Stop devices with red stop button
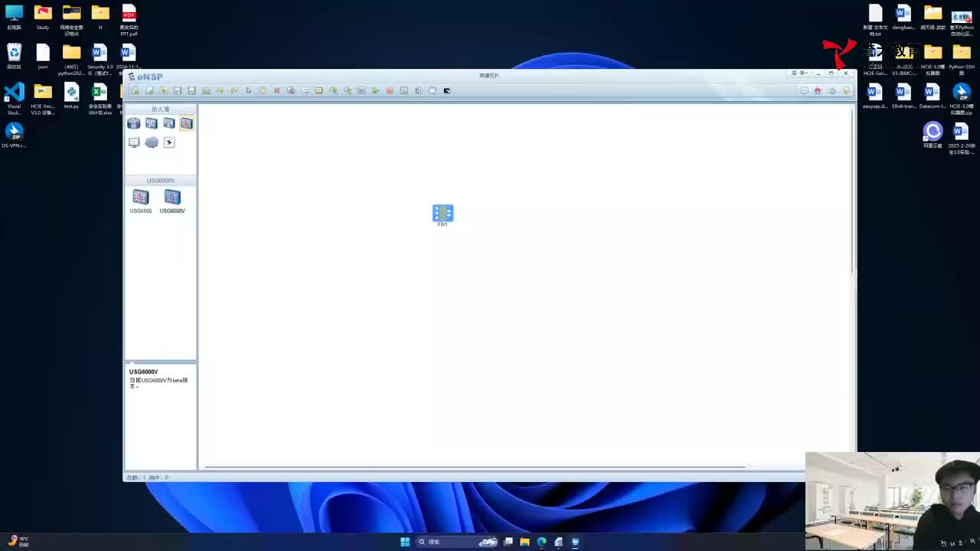This screenshot has width=980, height=551. [x=390, y=90]
